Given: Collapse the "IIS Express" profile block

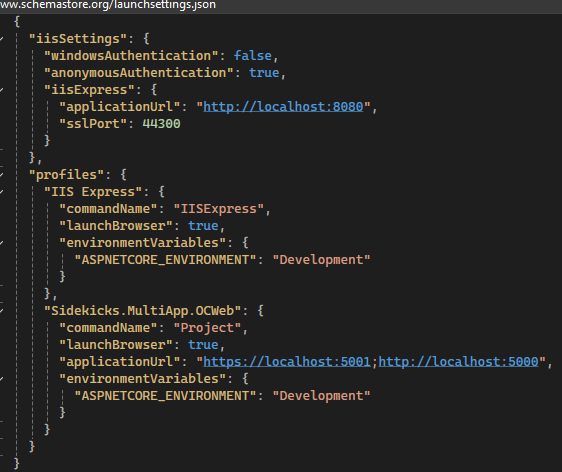Looking at the screenshot, I should coord(1,192).
